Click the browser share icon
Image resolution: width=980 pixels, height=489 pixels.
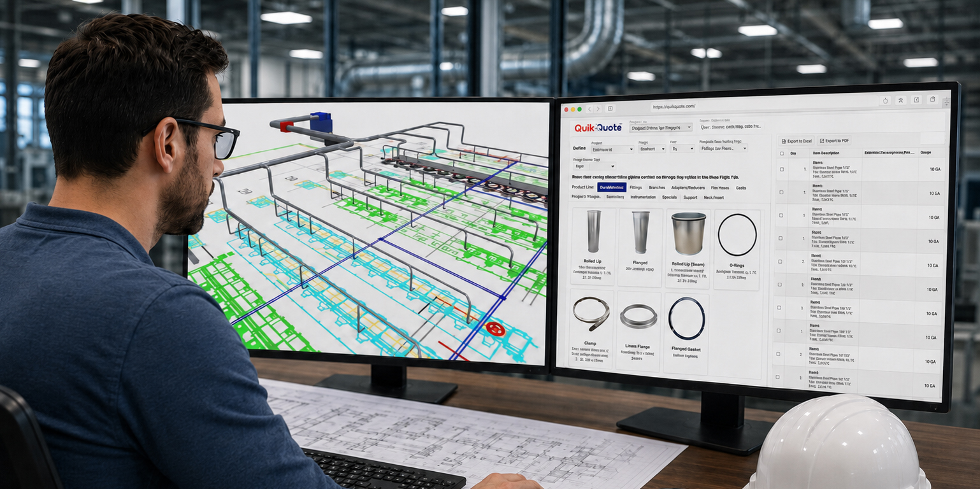click(885, 101)
